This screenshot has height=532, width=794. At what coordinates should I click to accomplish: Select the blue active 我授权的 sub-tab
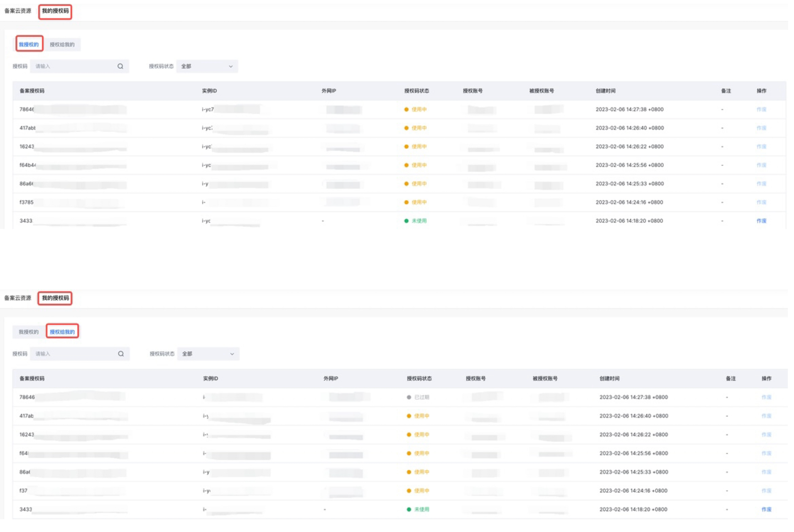[29, 44]
